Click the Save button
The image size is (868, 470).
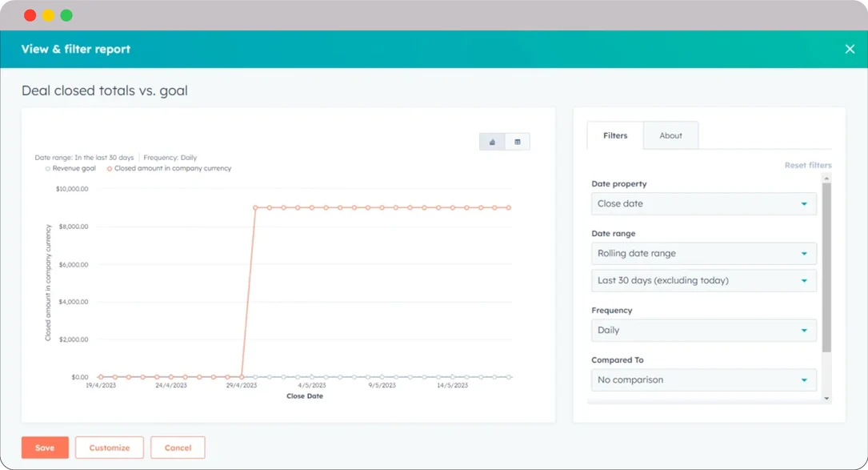point(45,448)
